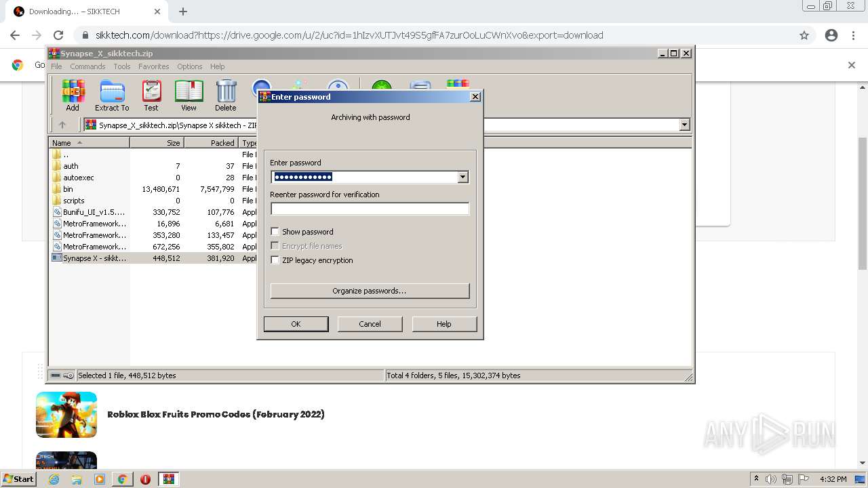Click the key icon in WinRAR status bar
Screen dimensions: 868x488
click(x=68, y=375)
